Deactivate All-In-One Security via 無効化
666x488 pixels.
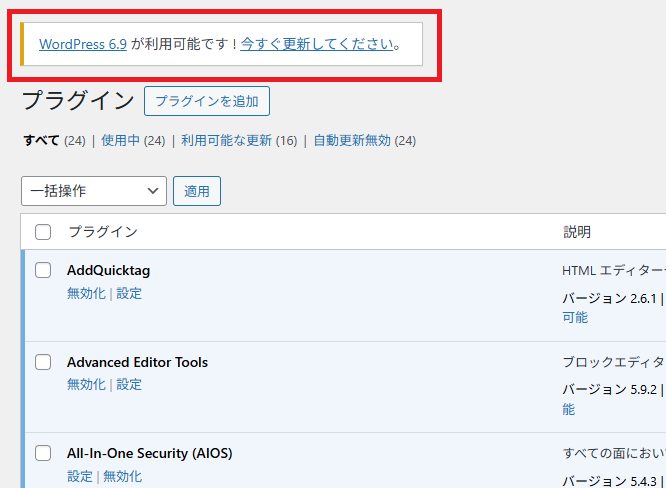[123, 476]
